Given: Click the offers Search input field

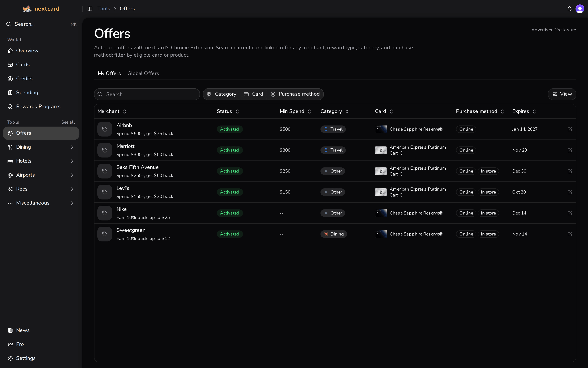Looking at the screenshot, I should (x=147, y=94).
